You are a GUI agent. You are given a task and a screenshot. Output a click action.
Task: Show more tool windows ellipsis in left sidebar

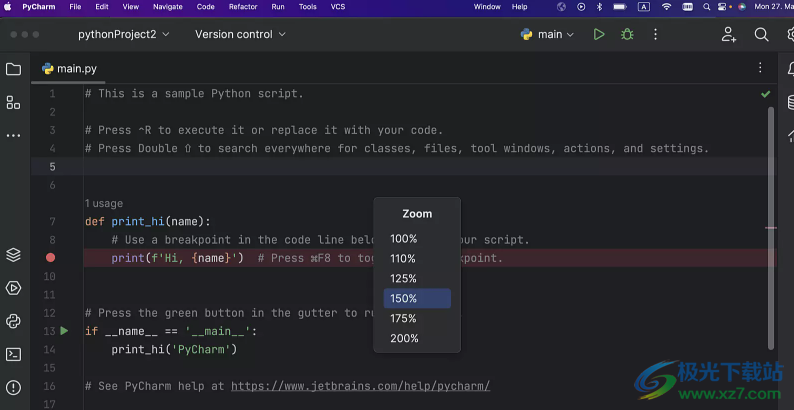(x=14, y=136)
